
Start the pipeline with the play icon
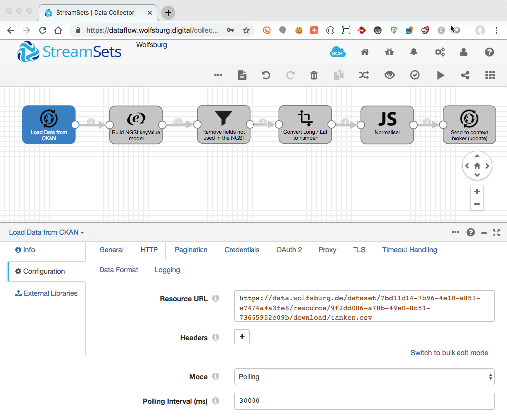point(440,75)
